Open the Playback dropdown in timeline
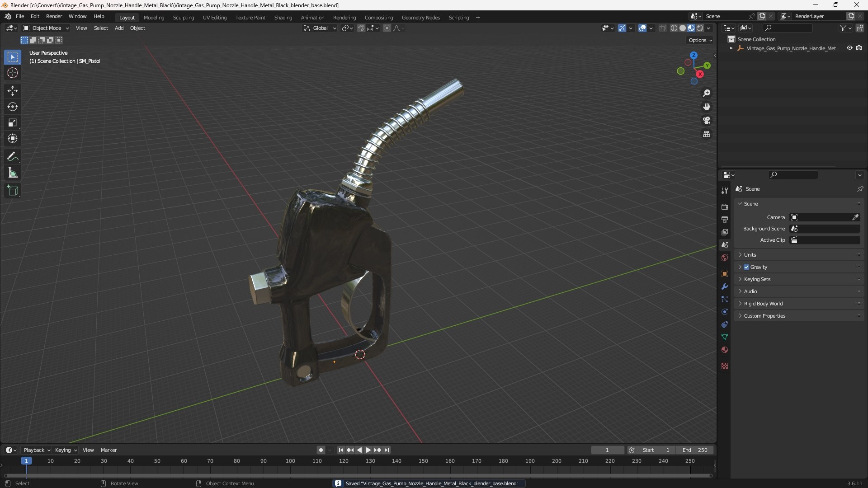Viewport: 868px width, 488px height. [37, 450]
